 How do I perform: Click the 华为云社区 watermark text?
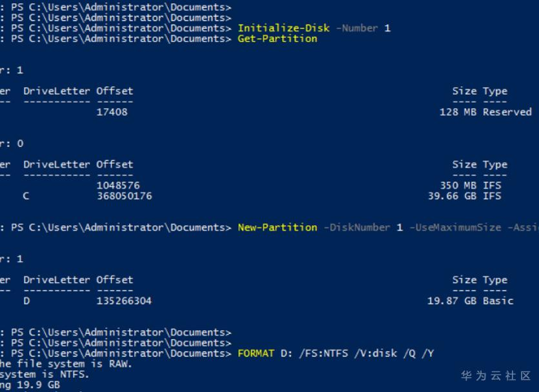496,375
